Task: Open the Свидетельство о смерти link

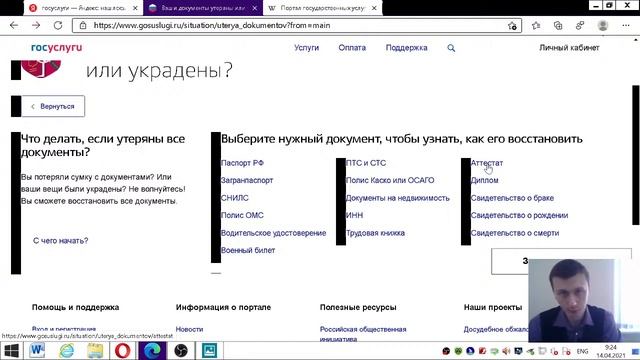Action: click(515, 233)
